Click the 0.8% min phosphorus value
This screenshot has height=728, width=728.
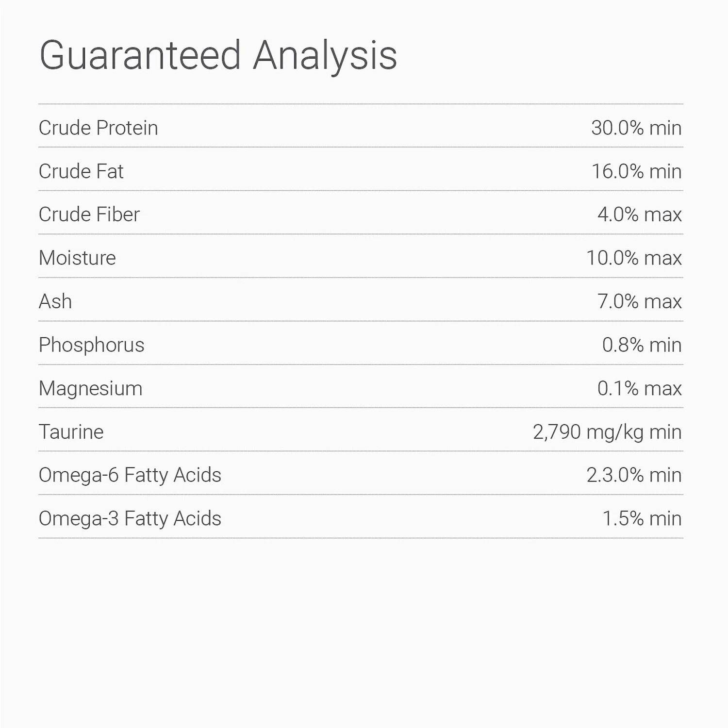(x=642, y=345)
